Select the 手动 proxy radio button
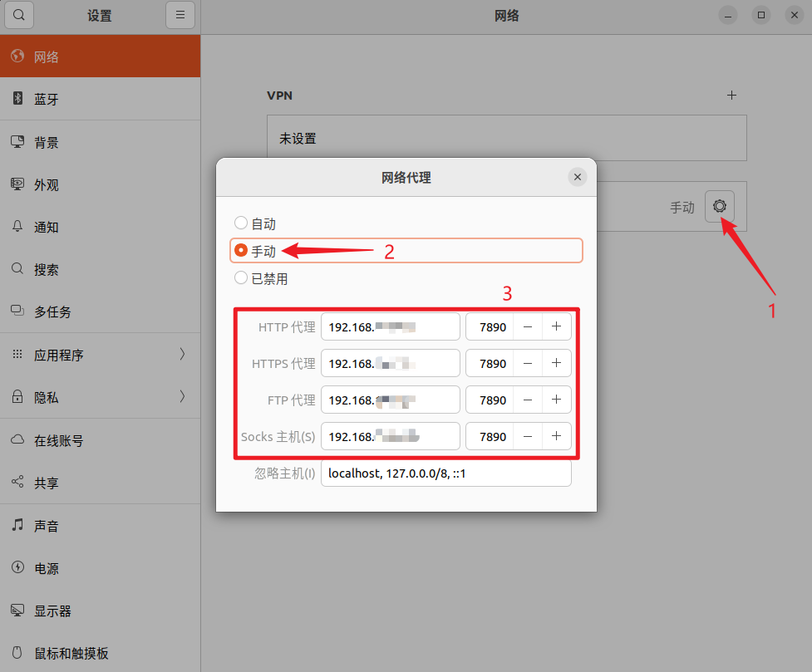812x672 pixels. tap(241, 250)
